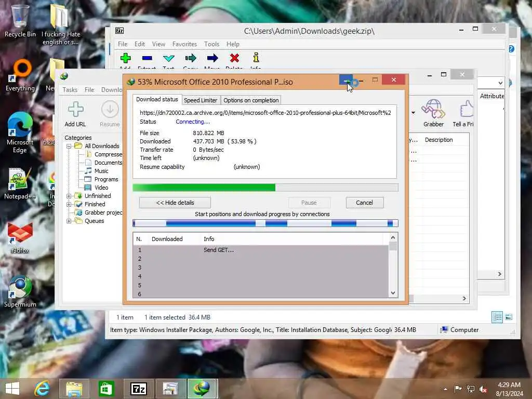Open Internet Explorer from the taskbar
The image size is (532, 399).
42,389
